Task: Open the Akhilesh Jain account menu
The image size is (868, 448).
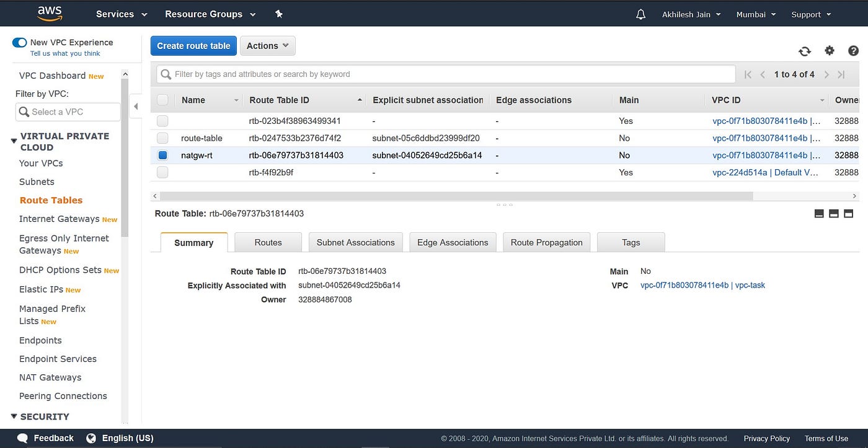Action: pyautogui.click(x=691, y=14)
